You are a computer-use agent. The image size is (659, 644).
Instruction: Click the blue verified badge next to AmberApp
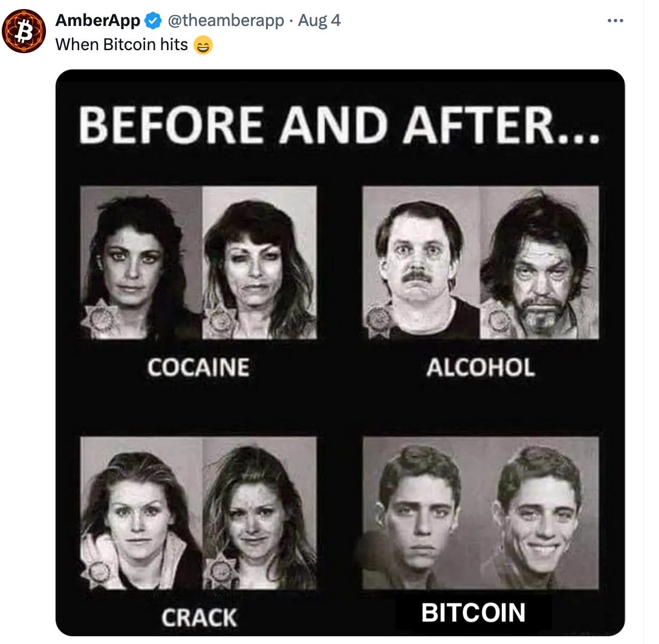pyautogui.click(x=153, y=21)
